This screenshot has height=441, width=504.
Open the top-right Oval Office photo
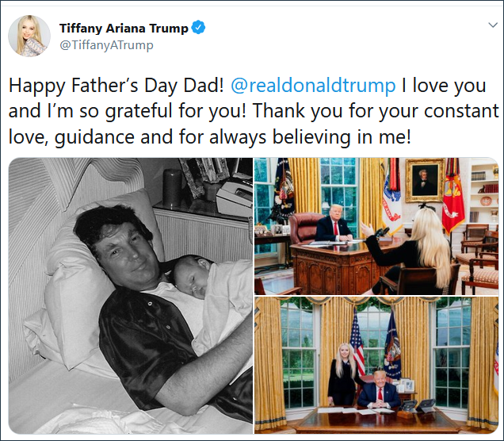point(376,226)
